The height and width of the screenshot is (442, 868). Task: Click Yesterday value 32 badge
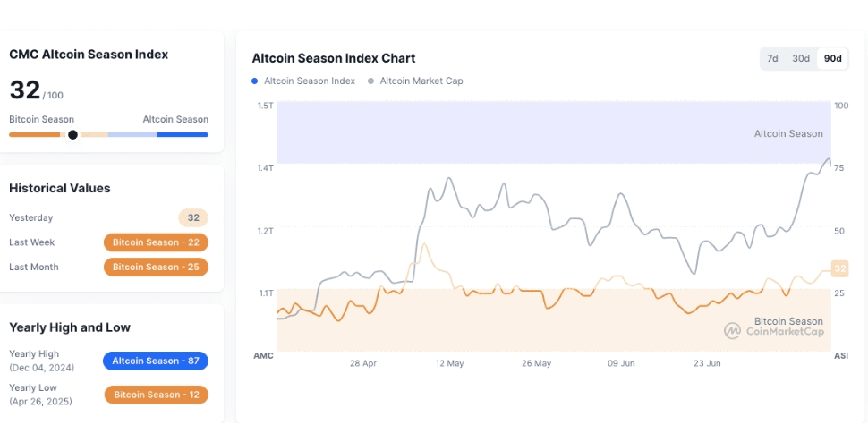[193, 217]
